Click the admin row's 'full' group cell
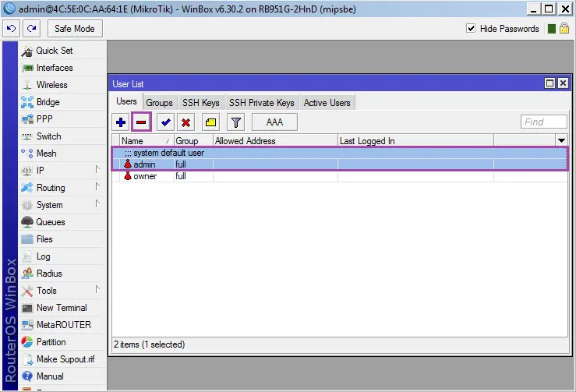The image size is (576, 392). (193, 164)
